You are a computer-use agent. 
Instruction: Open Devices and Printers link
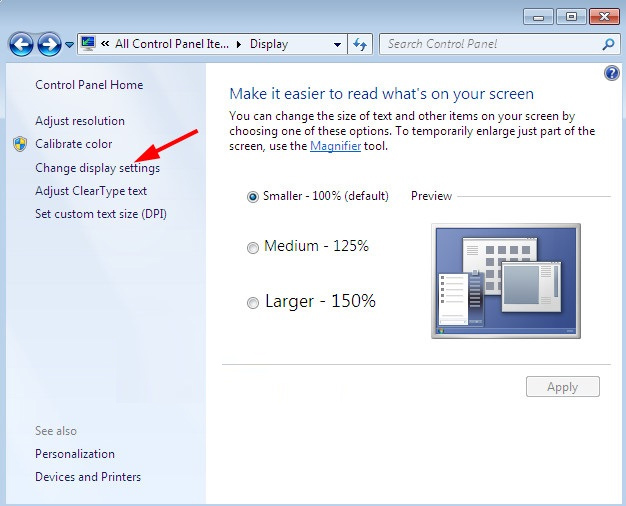pos(88,477)
